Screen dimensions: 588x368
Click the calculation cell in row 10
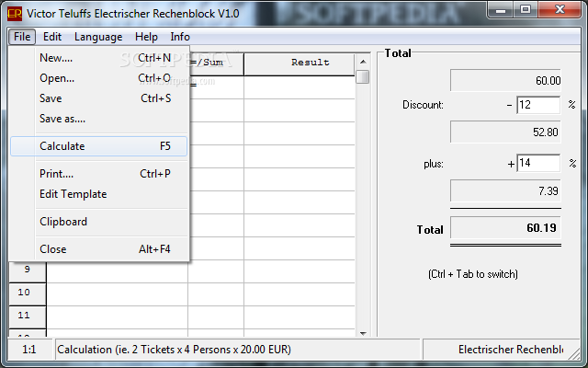pyautogui.click(x=117, y=294)
